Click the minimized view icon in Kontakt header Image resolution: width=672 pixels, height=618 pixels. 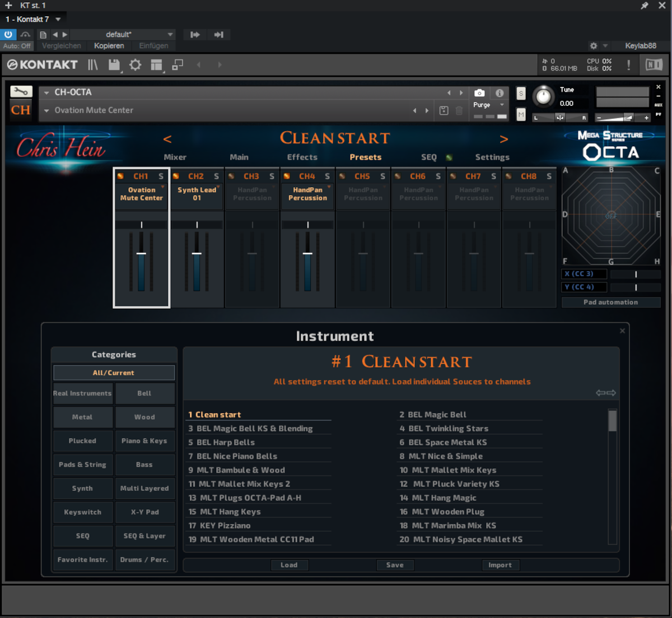click(178, 65)
